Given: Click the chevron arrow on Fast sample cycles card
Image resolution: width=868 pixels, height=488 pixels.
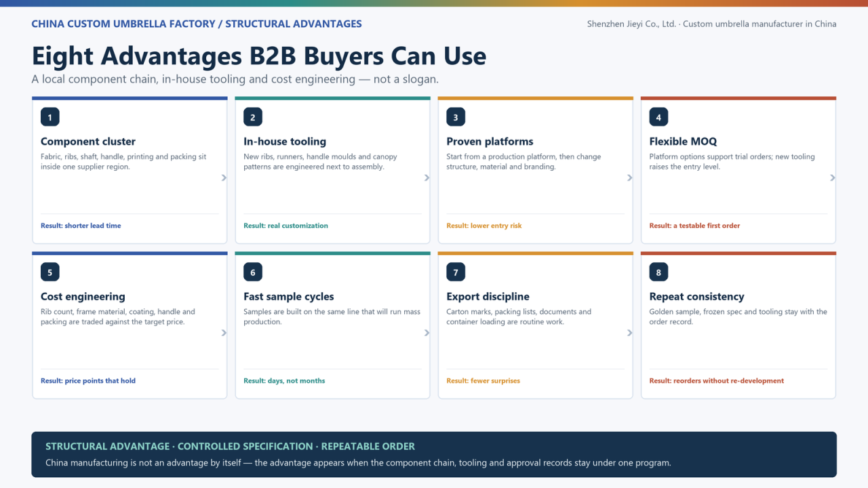Looking at the screenshot, I should tap(427, 333).
